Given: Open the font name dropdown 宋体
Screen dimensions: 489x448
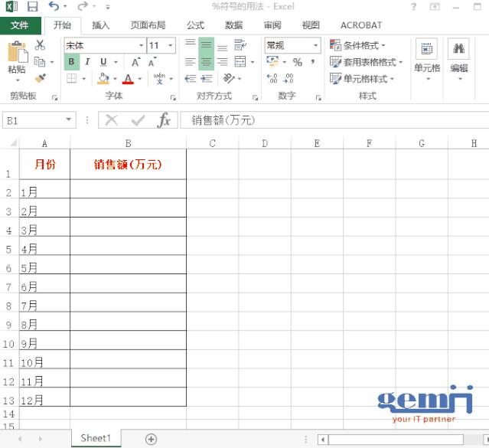Looking at the screenshot, I should click(142, 46).
